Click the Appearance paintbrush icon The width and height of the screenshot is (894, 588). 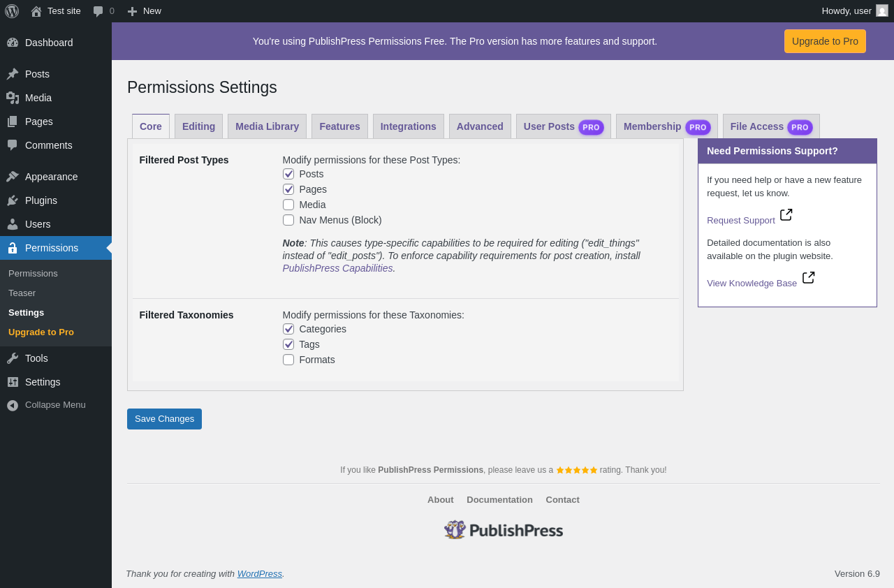click(x=13, y=177)
